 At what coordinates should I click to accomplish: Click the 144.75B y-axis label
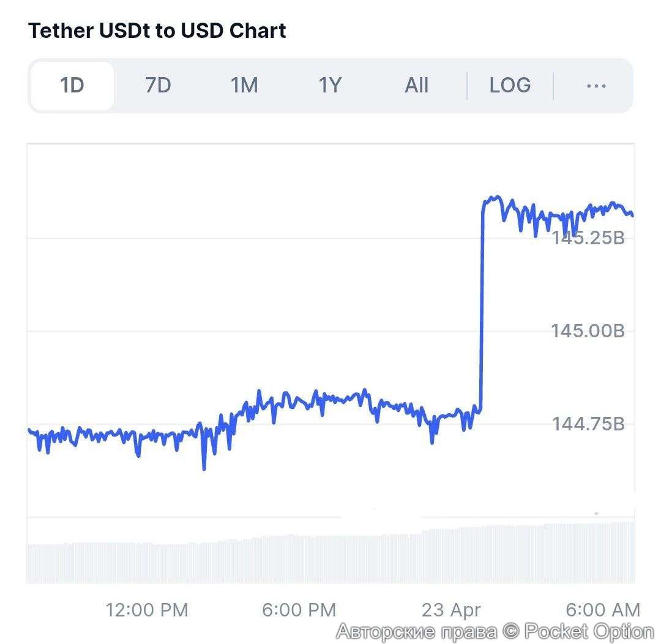[x=588, y=424]
